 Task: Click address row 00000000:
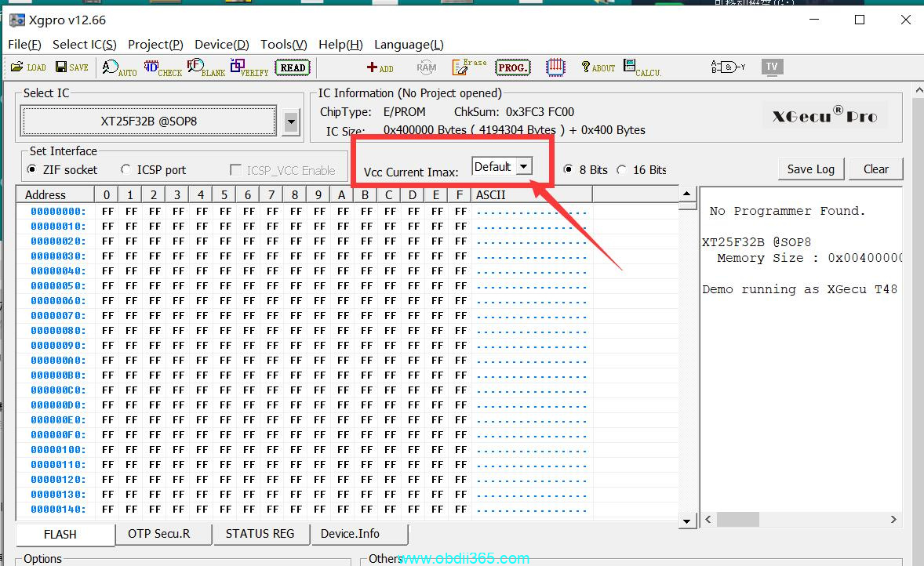tap(58, 212)
